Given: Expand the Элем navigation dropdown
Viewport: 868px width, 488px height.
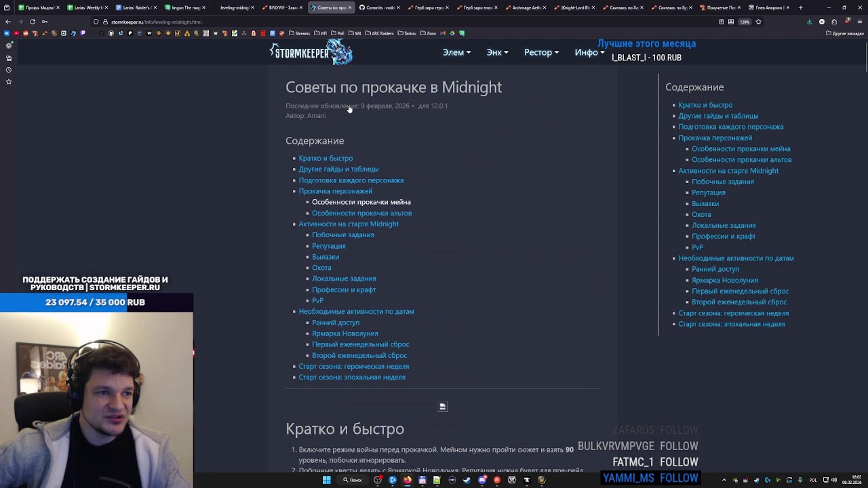Looking at the screenshot, I should point(456,52).
